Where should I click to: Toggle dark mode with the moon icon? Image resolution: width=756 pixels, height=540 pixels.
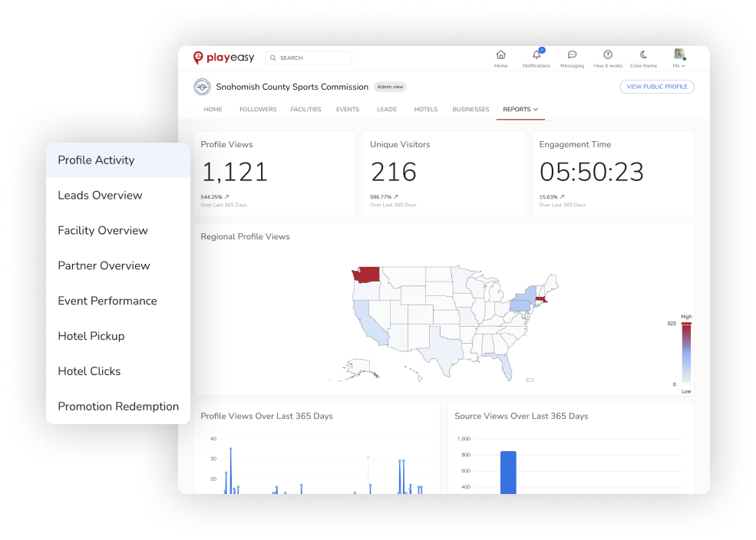point(642,56)
